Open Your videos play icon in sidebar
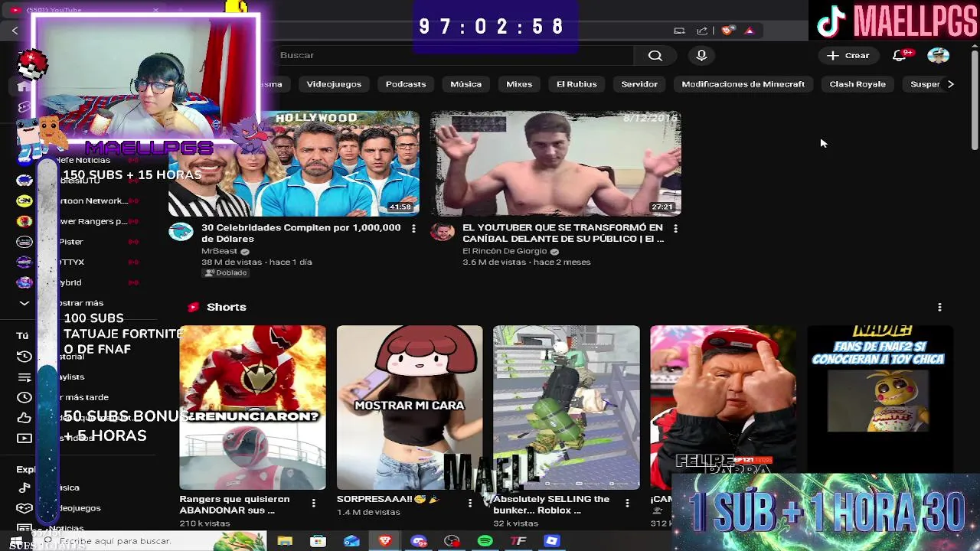Viewport: 980px width, 551px height. [x=24, y=438]
